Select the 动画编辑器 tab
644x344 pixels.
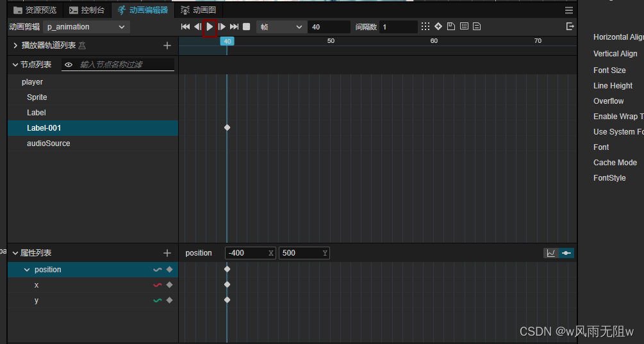coord(143,10)
